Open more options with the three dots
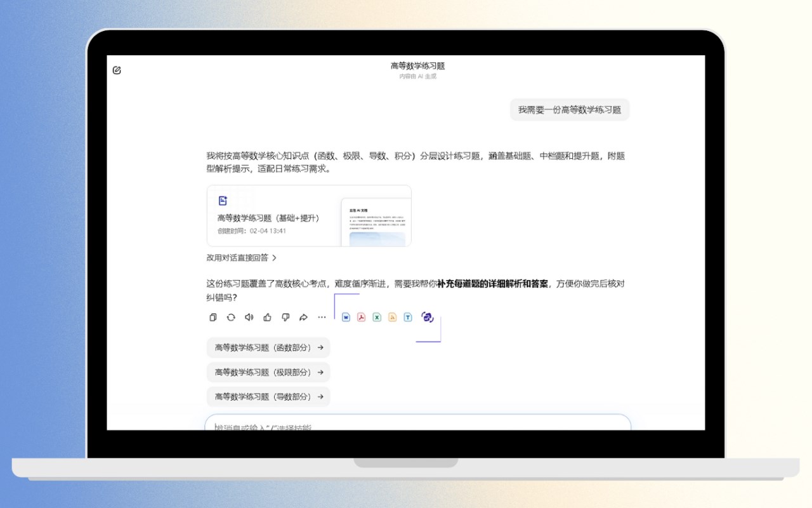 [x=322, y=317]
